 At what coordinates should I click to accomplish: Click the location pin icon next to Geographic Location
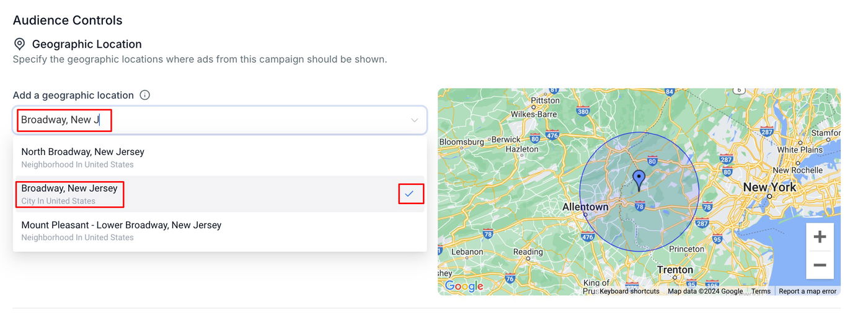coord(20,44)
